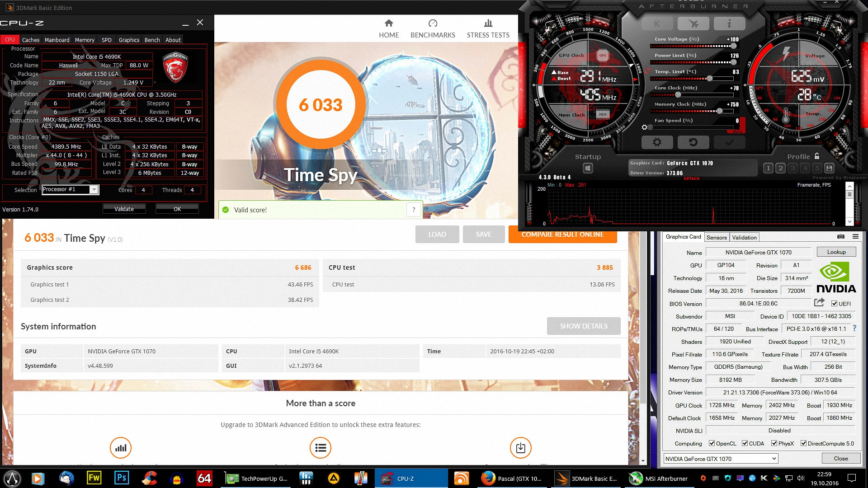Screen dimensions: 868x488
Task: Click the Afterburner info button
Action: pyautogui.click(x=729, y=23)
